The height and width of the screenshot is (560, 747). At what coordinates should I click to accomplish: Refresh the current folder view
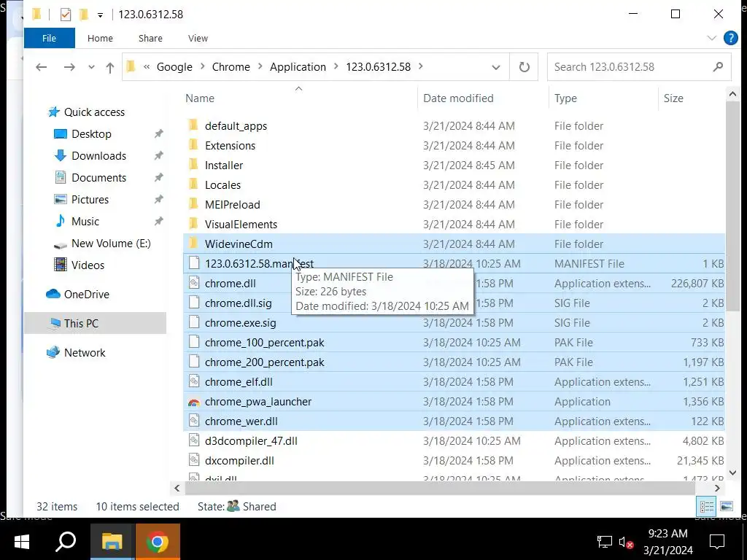(524, 67)
